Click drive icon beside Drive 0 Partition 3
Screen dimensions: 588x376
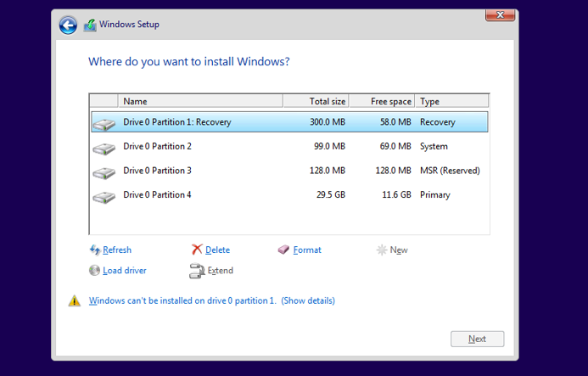[x=104, y=173]
